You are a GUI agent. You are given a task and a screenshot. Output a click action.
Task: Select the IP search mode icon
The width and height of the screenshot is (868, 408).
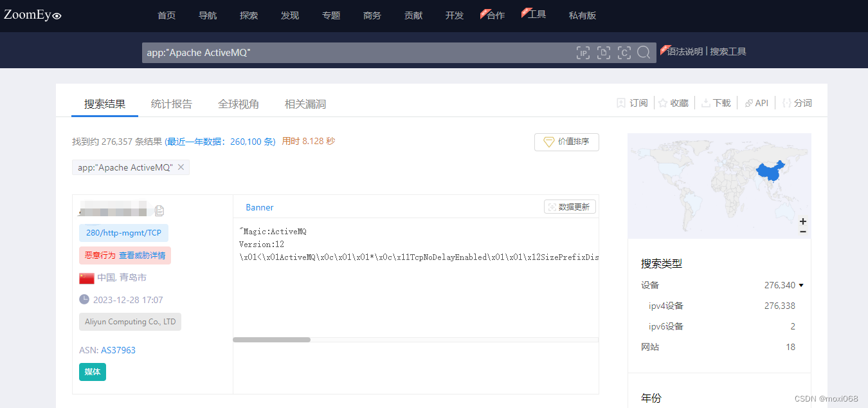[x=583, y=53]
